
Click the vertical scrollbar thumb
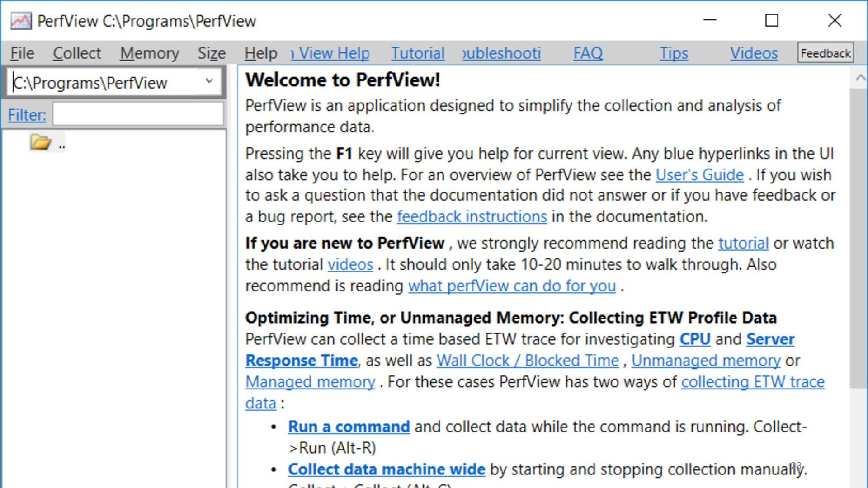click(x=859, y=238)
